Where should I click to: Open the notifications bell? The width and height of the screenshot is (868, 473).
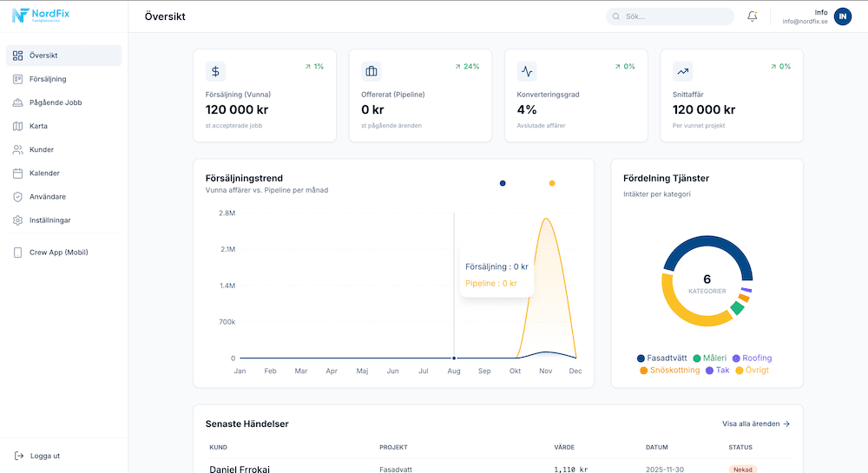753,16
